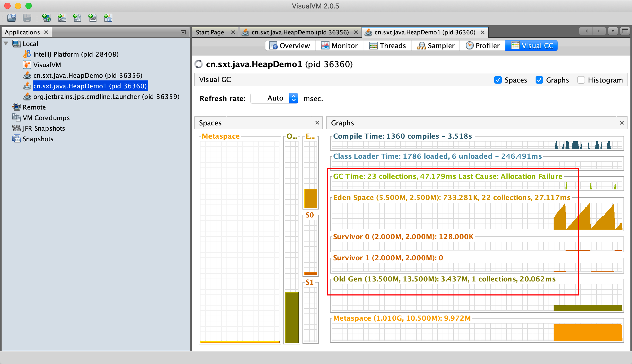Screen dimensions: 632x364
Task: Select IntelliJ Platform (pid 28408) tree row
Action: 76,54
